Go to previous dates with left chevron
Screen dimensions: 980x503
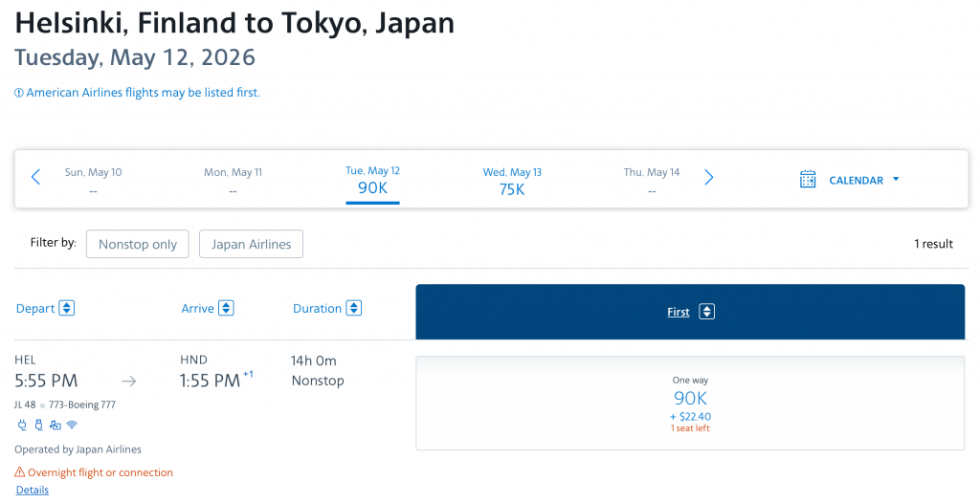pos(35,178)
